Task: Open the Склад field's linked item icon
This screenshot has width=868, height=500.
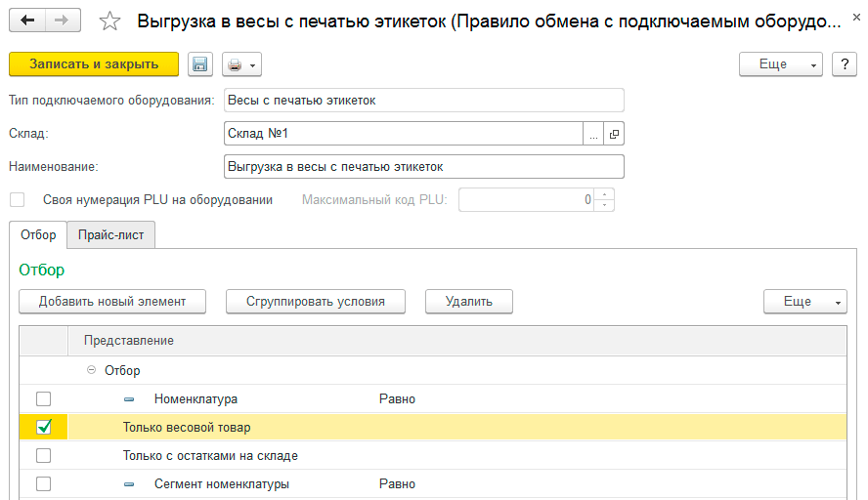Action: 614,134
